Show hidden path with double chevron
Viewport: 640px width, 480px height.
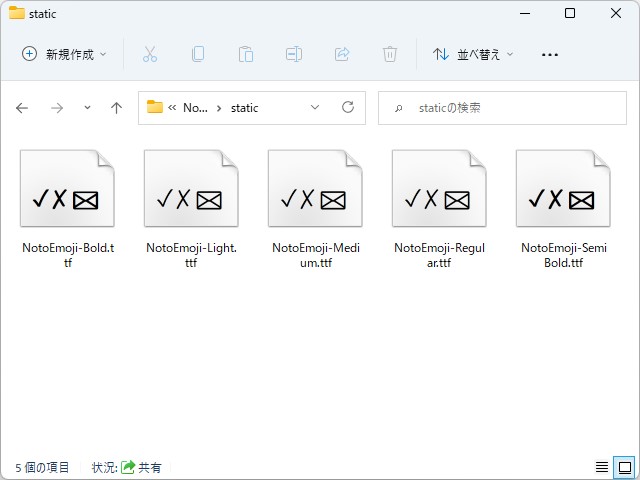coord(172,108)
